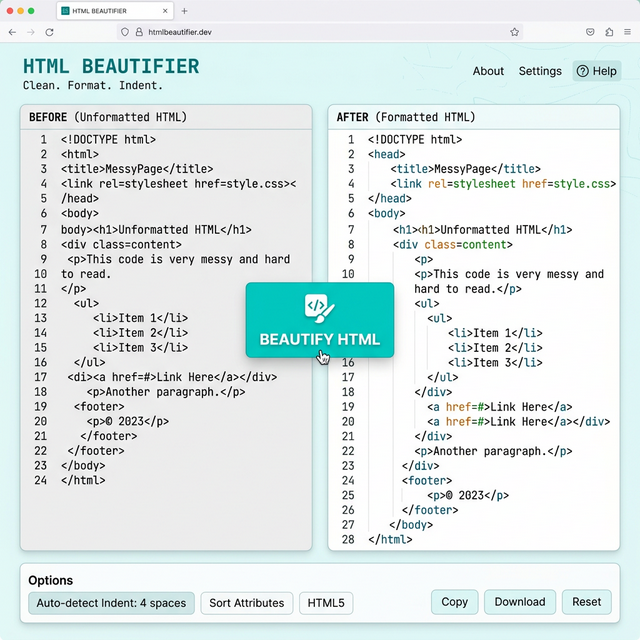The image size is (640, 640).
Task: Open a new browser tab
Action: (184, 11)
